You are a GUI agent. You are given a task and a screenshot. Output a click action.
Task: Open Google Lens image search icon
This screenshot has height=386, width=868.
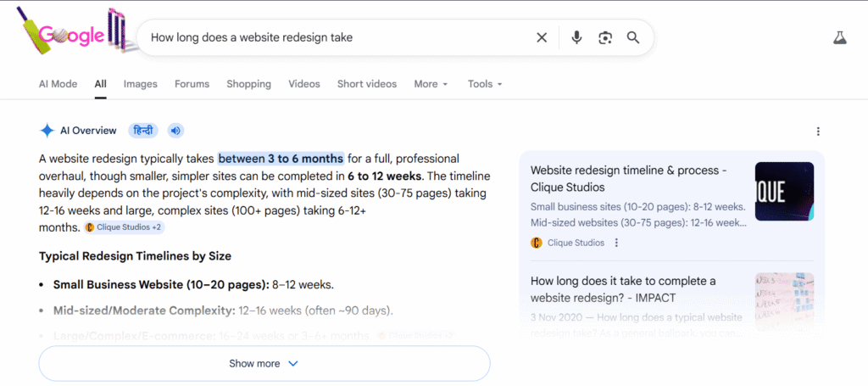(x=605, y=37)
